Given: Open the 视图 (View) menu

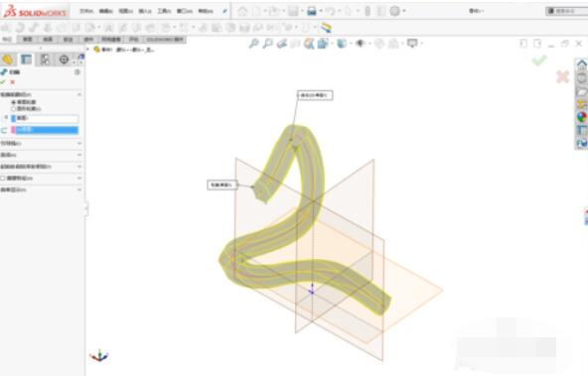Looking at the screenshot, I should pyautogui.click(x=125, y=11).
